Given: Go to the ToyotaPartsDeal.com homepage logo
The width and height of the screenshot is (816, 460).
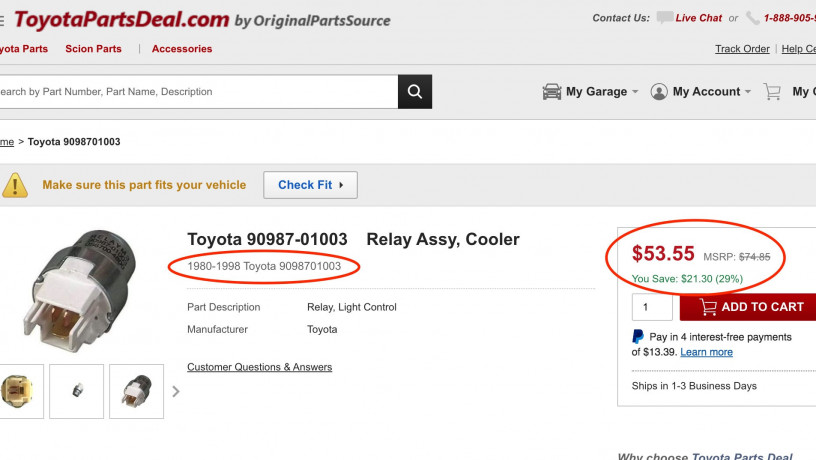Looking at the screenshot, I should tap(121, 20).
